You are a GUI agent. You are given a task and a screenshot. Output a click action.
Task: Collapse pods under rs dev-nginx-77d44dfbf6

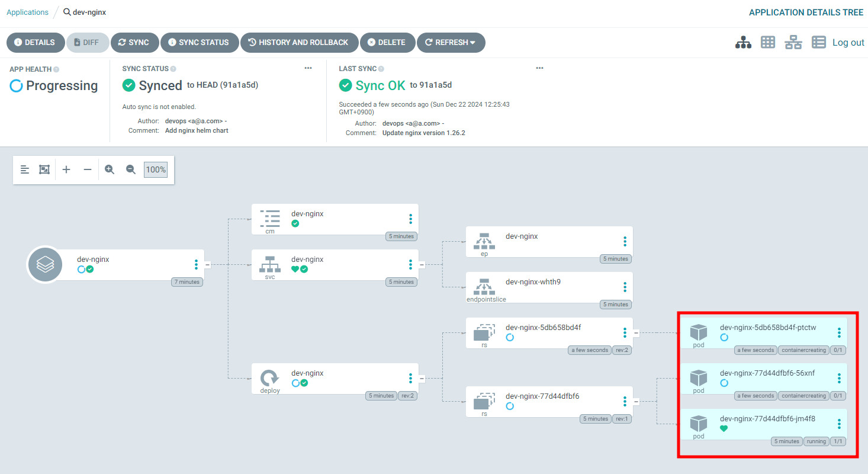point(636,401)
